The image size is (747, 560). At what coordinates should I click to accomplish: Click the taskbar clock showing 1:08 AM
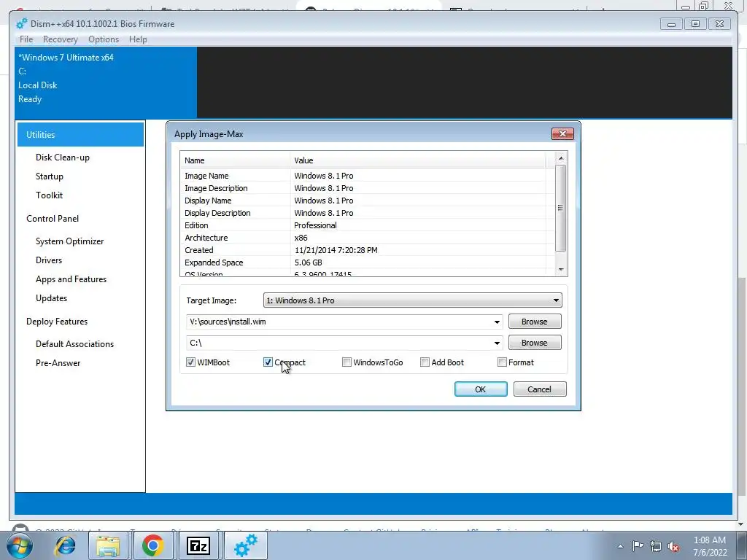click(x=710, y=546)
